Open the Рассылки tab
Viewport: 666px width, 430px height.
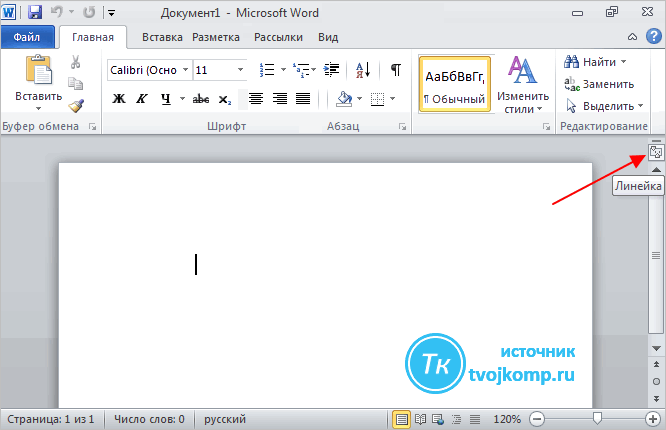(x=278, y=37)
